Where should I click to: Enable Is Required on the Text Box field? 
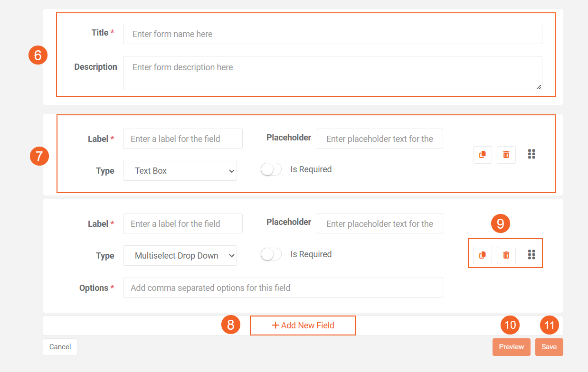(x=271, y=169)
